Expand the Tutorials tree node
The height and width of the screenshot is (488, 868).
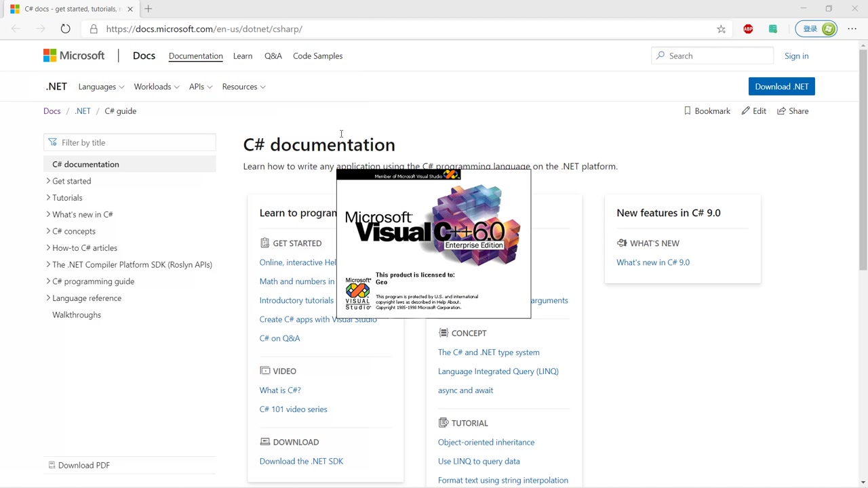(48, 198)
